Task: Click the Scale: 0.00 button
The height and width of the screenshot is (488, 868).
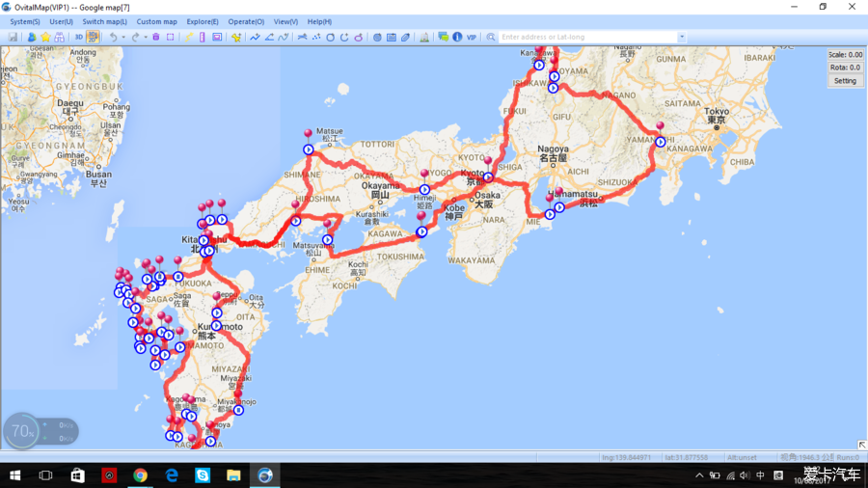Action: point(845,55)
